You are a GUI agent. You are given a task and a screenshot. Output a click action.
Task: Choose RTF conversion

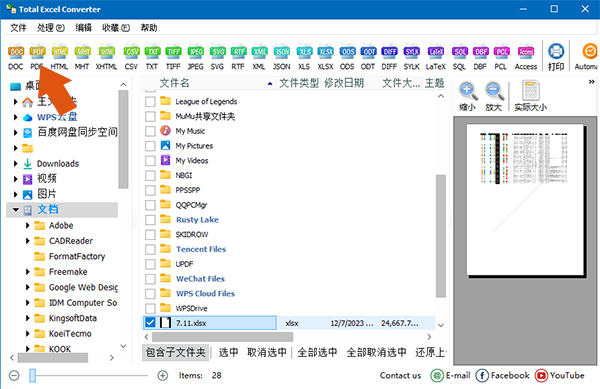tap(238, 57)
